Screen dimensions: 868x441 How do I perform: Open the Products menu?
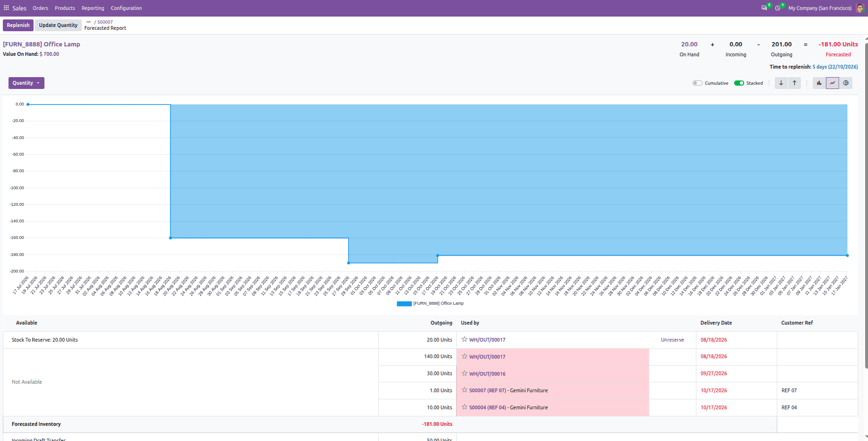(x=65, y=8)
